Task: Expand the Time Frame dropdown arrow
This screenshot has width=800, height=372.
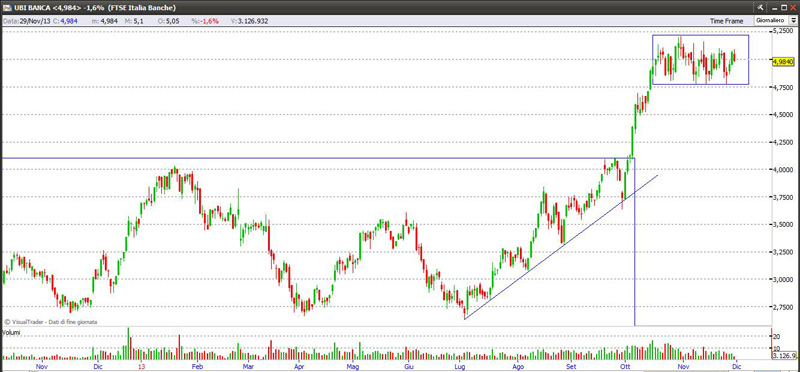Action: [x=793, y=21]
